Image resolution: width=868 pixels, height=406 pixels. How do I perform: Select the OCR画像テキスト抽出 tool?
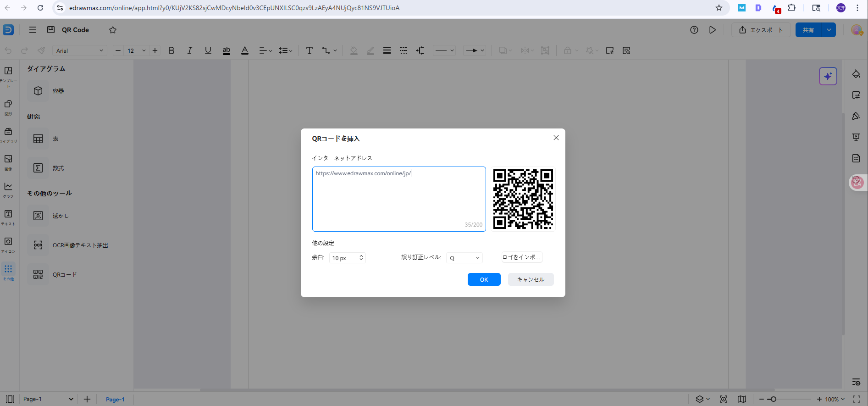point(38,245)
